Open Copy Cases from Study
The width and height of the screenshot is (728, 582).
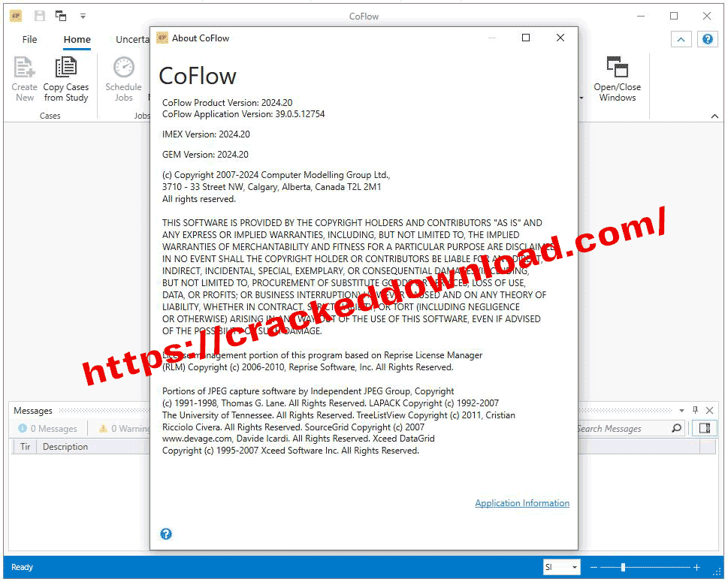point(66,79)
